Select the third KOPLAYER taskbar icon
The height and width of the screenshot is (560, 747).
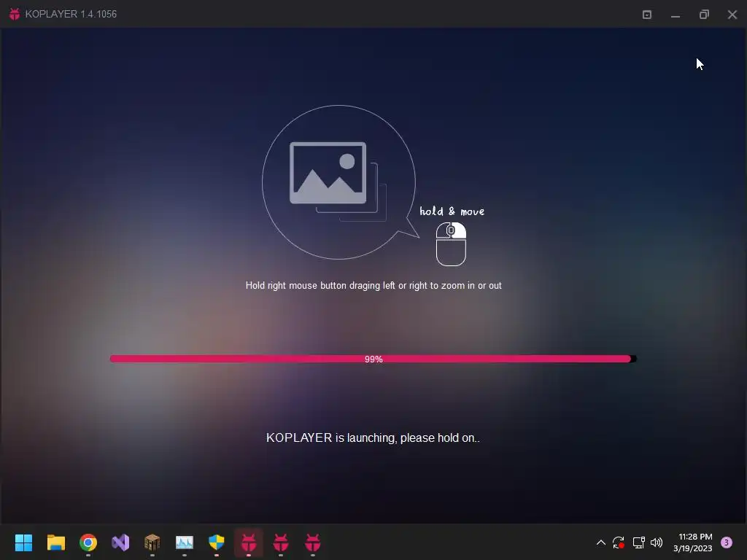pyautogui.click(x=312, y=542)
